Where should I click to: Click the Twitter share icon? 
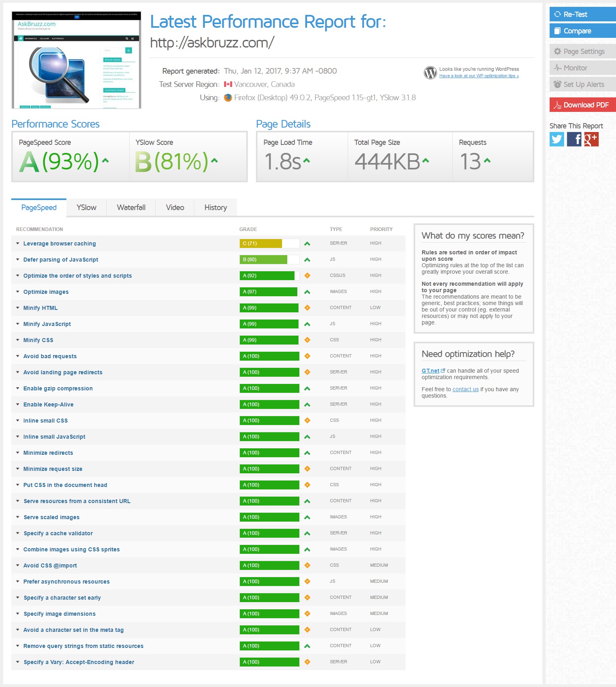coord(557,139)
